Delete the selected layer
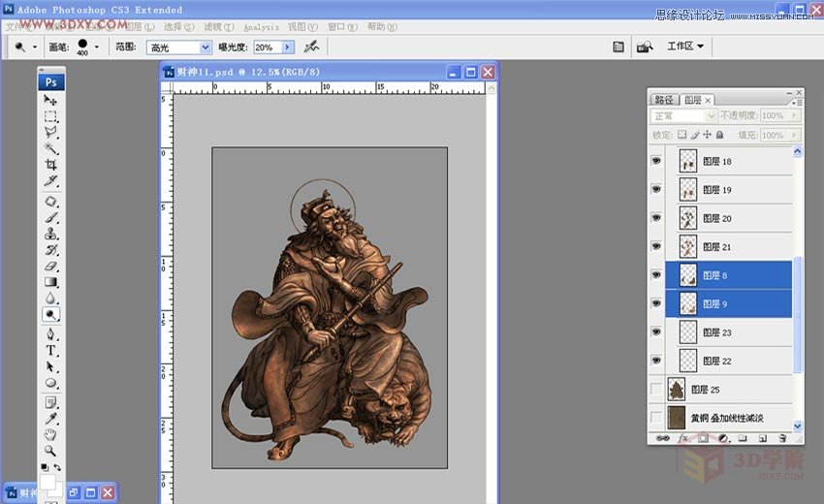This screenshot has width=824, height=504. pyautogui.click(x=782, y=438)
